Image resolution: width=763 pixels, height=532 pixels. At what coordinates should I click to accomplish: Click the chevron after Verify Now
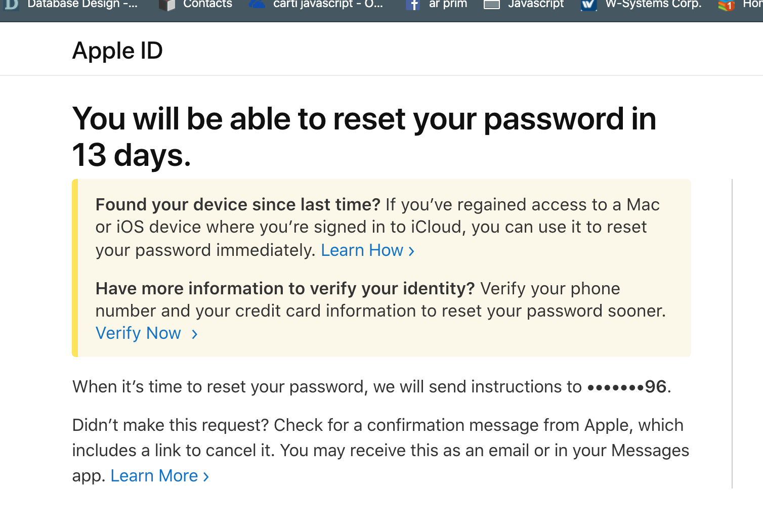tap(195, 334)
